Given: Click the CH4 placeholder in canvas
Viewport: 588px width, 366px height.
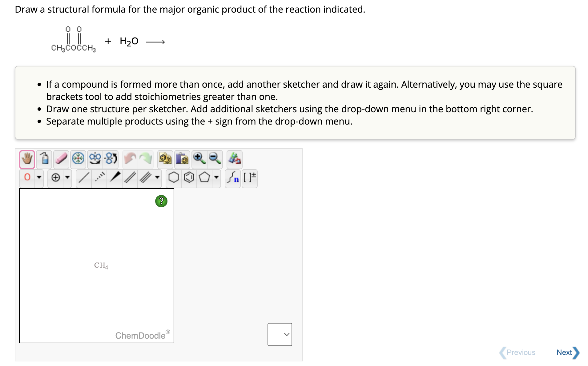Looking at the screenshot, I should coord(101,265).
